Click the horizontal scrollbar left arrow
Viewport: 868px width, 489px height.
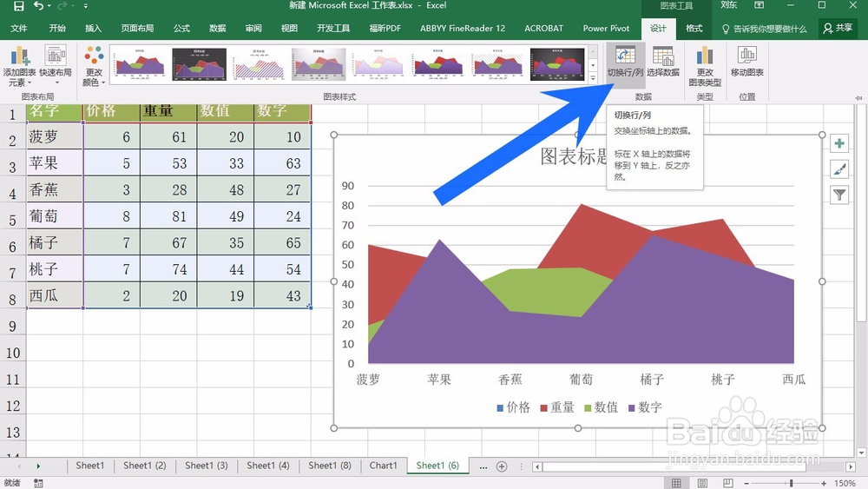(x=536, y=466)
